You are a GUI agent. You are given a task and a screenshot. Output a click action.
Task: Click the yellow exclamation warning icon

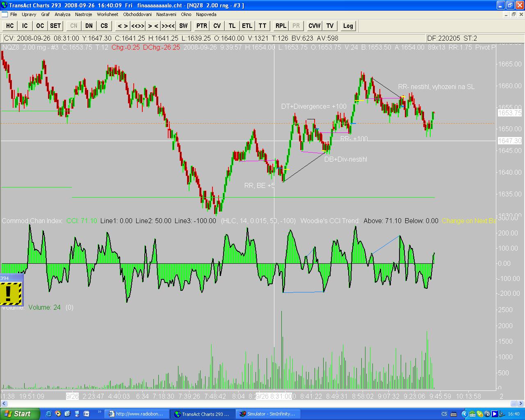[x=11, y=294]
